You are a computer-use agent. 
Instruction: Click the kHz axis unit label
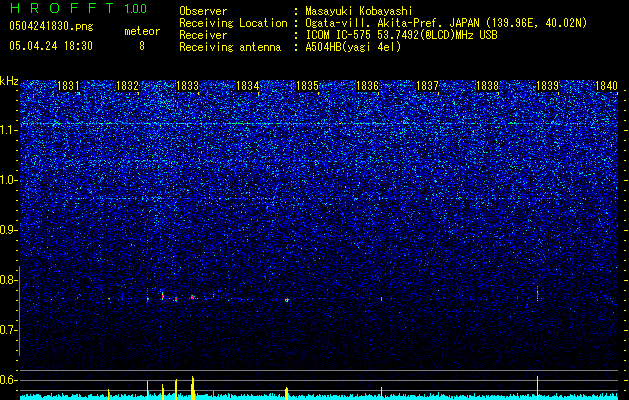point(9,81)
